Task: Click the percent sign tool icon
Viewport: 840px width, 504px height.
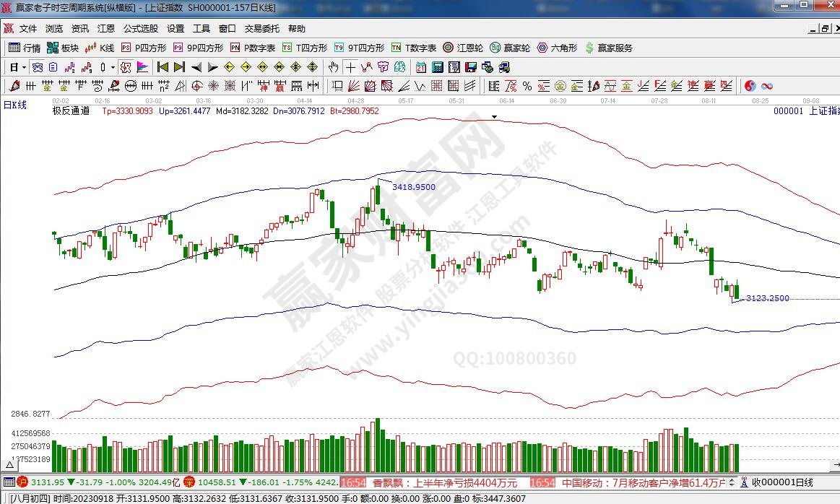Action: click(527, 86)
